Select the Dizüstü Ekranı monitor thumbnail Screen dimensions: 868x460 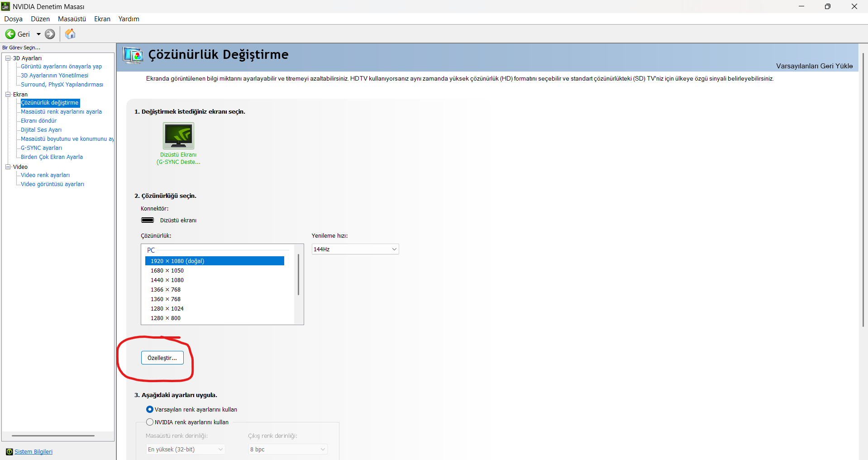click(x=178, y=136)
